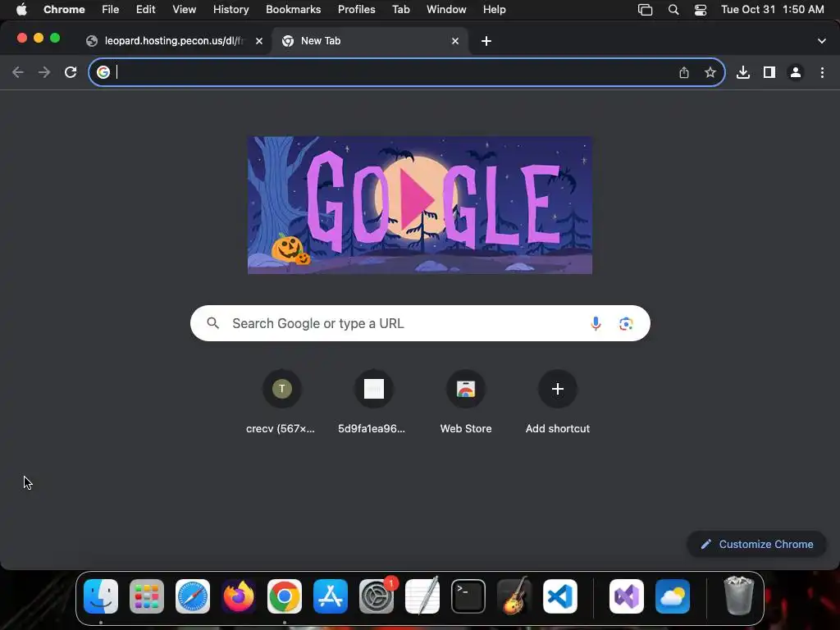Image resolution: width=840 pixels, height=630 pixels.
Task: Select the New Tab tab
Action: point(370,41)
